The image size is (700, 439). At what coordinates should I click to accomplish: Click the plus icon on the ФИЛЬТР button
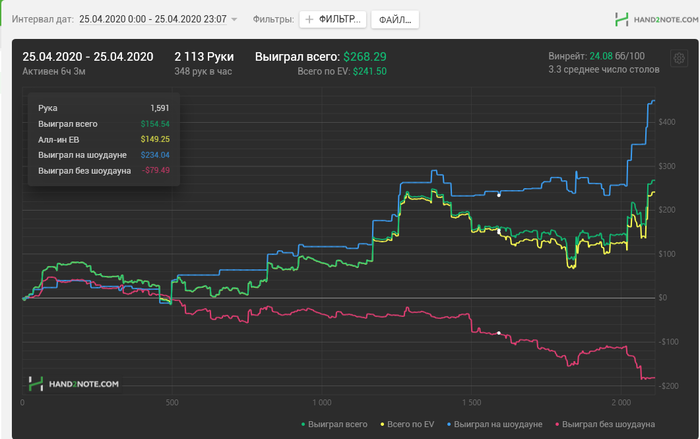[x=309, y=19]
